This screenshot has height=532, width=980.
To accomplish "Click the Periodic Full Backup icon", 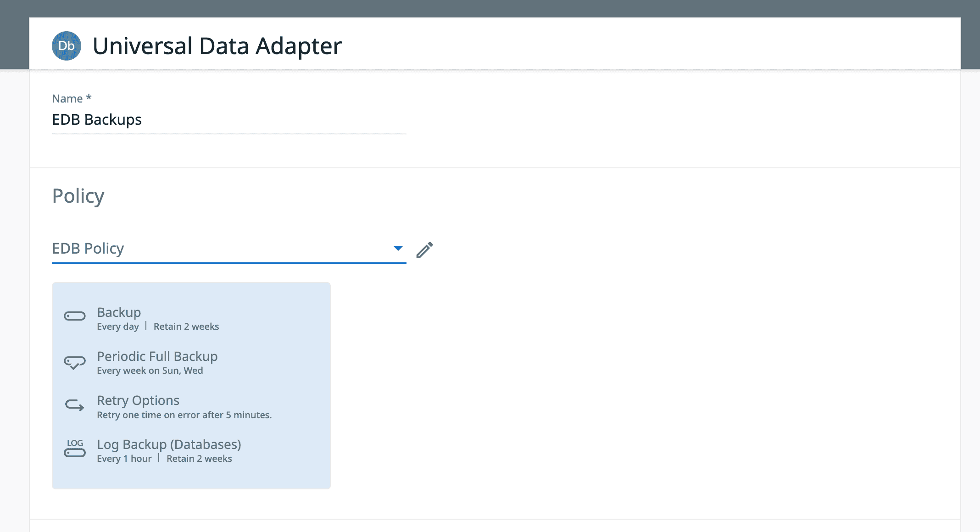I will (x=75, y=362).
